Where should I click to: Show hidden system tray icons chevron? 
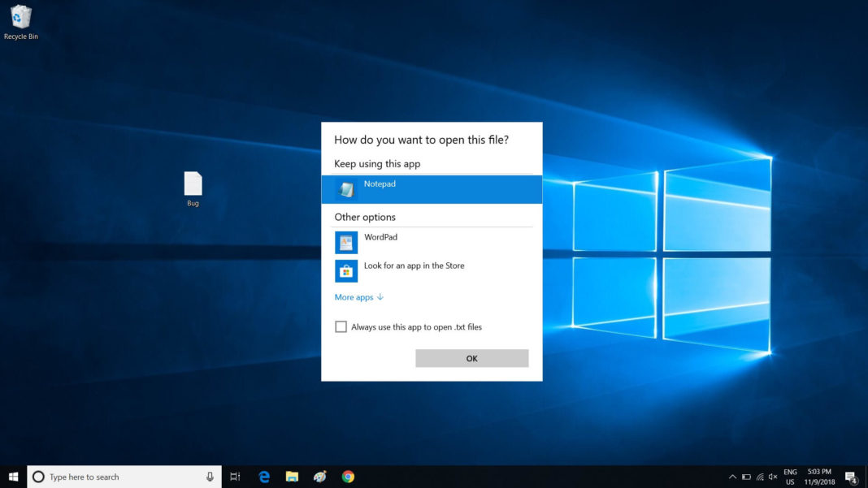click(x=732, y=477)
